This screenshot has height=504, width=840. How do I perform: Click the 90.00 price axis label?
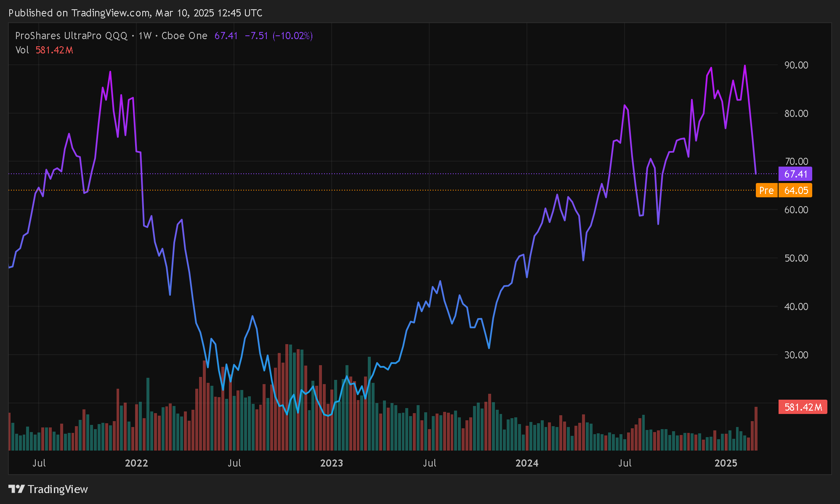click(x=796, y=65)
